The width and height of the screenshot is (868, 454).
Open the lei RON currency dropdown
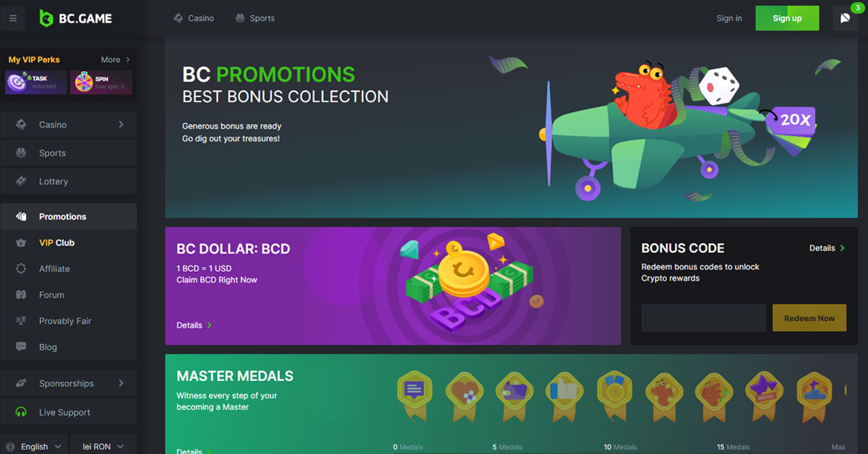click(x=103, y=446)
